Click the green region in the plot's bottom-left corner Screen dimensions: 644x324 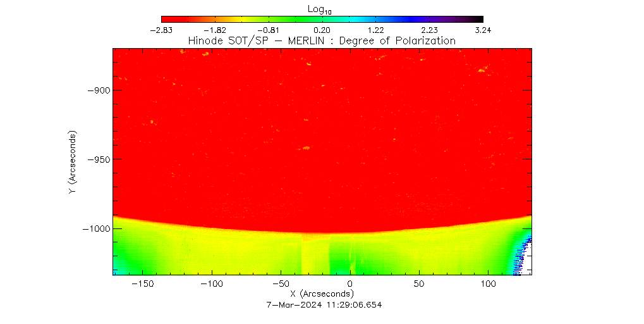tap(123, 263)
